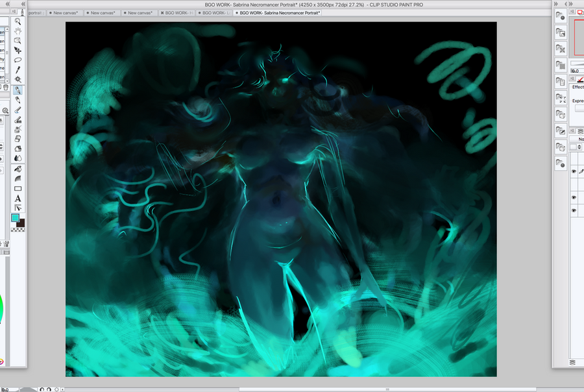Select the Blend tool
584x392 pixels.
click(x=18, y=149)
